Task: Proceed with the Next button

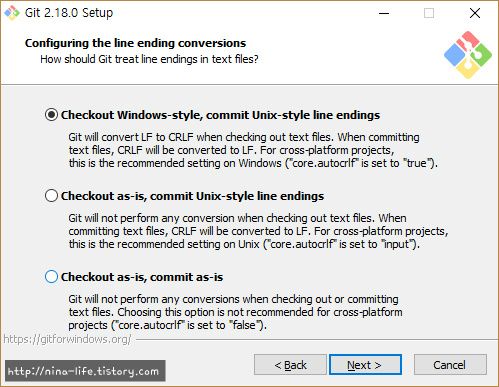Action: 365,365
